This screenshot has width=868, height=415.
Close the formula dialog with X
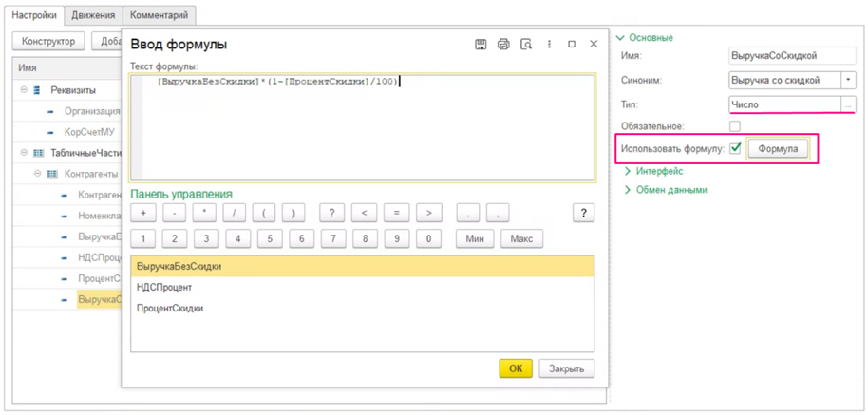594,45
